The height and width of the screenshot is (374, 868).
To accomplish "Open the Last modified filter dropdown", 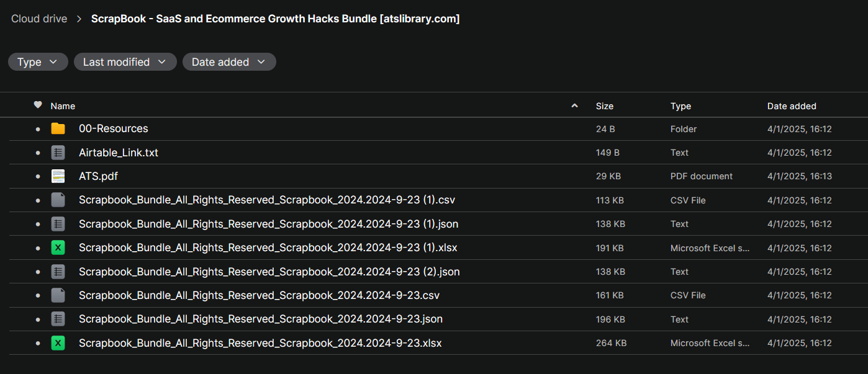I will tap(125, 62).
